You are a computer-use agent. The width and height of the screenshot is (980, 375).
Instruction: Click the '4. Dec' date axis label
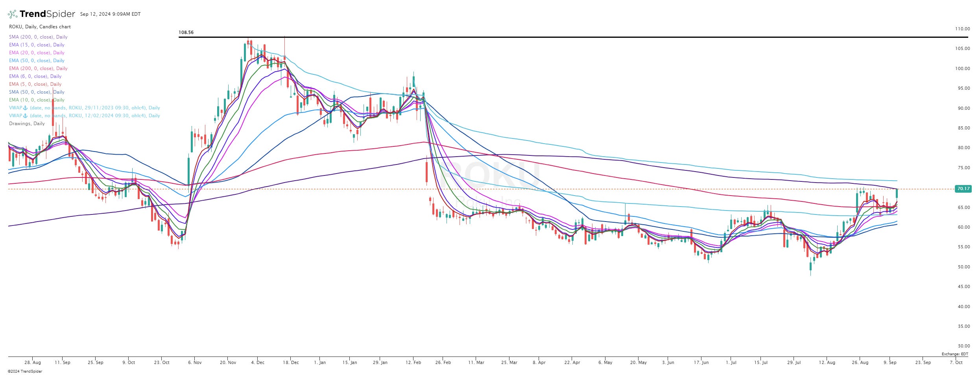click(258, 362)
